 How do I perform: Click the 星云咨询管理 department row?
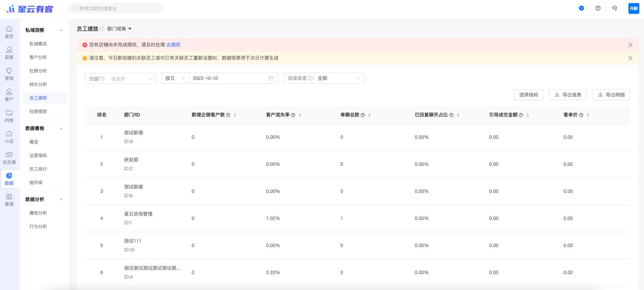point(357,218)
